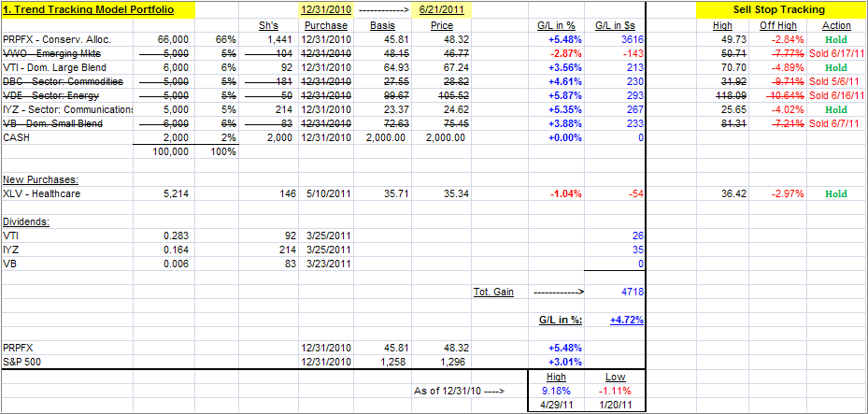This screenshot has width=868, height=414.
Task: Click the 'High' header under Sell Stop Tracking
Action: tap(722, 25)
